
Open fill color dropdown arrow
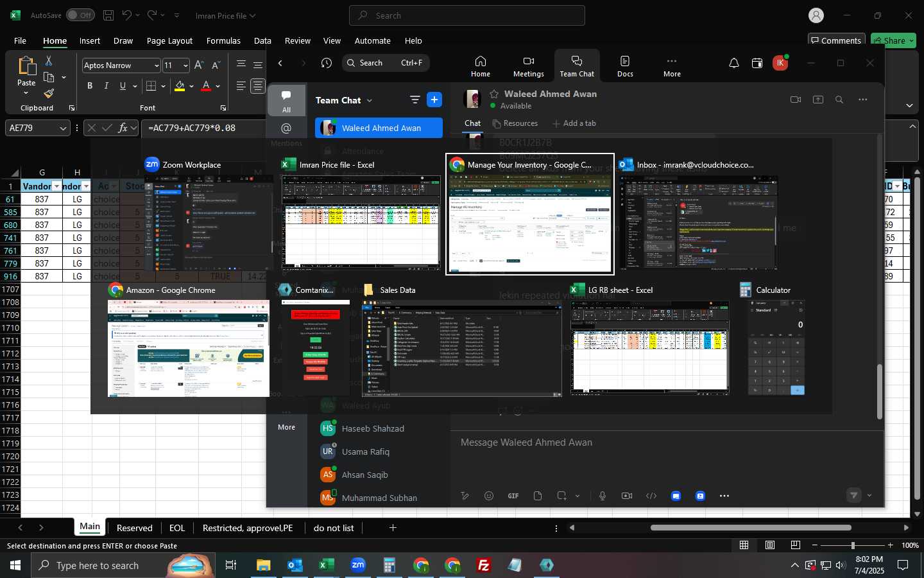tap(191, 86)
